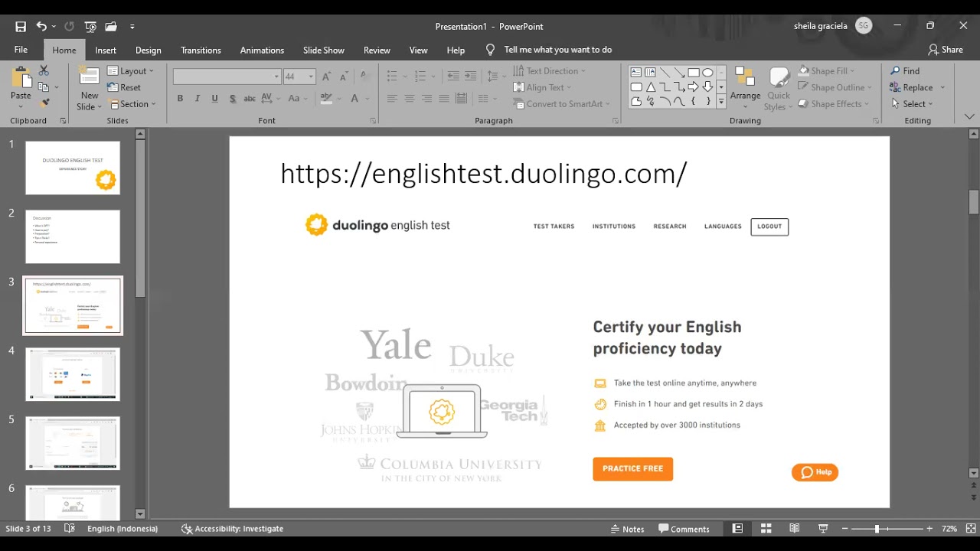
Task: Start slideshow from beginning icon in Quick Access
Action: [90, 26]
